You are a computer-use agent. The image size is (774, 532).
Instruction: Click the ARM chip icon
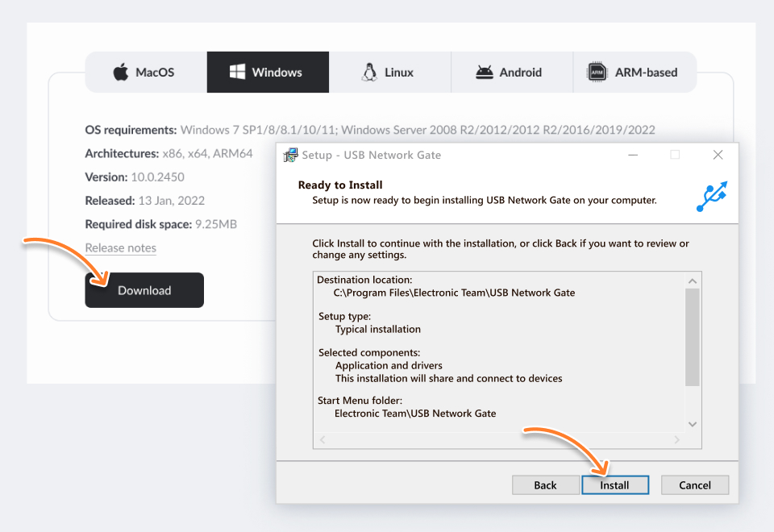pos(597,73)
